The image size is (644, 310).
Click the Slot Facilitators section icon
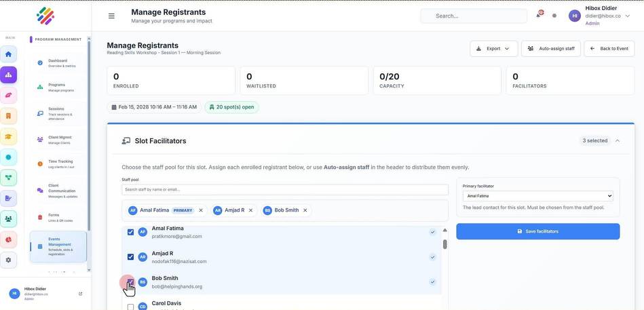click(126, 141)
